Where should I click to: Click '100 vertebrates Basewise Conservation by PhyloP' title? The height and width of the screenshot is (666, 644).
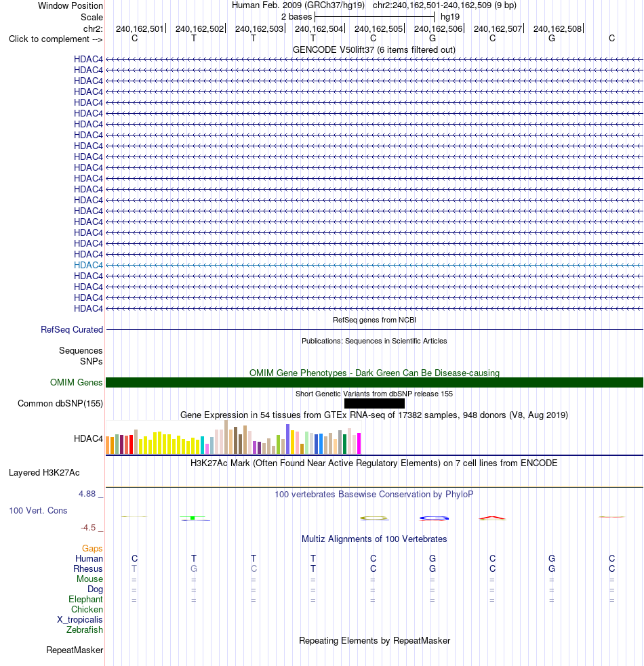[x=374, y=495]
